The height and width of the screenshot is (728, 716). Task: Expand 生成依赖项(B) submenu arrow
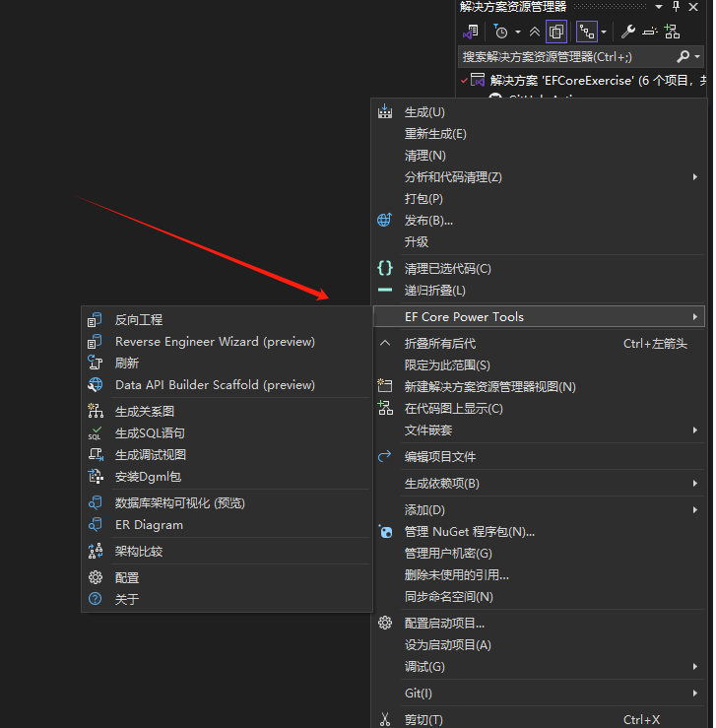tap(694, 484)
